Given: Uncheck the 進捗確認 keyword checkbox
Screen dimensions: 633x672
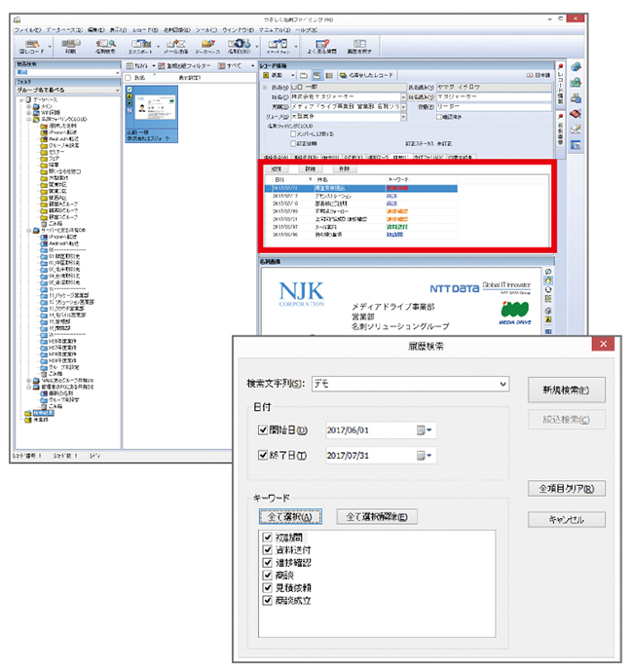Looking at the screenshot, I should [268, 562].
